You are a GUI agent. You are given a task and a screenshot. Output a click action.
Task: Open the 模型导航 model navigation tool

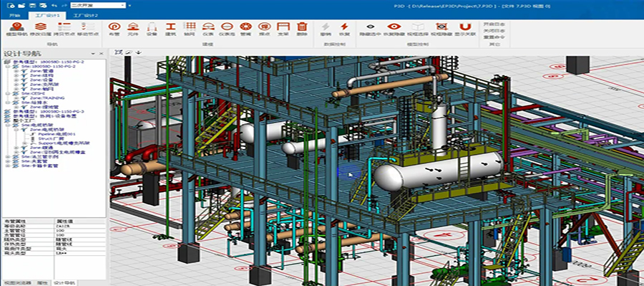pyautogui.click(x=16, y=29)
